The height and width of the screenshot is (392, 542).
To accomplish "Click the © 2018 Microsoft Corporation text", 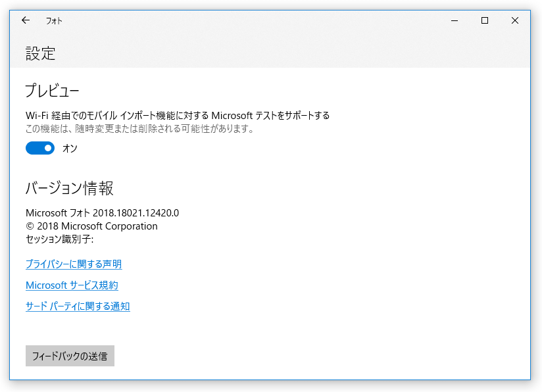I will (x=91, y=226).
